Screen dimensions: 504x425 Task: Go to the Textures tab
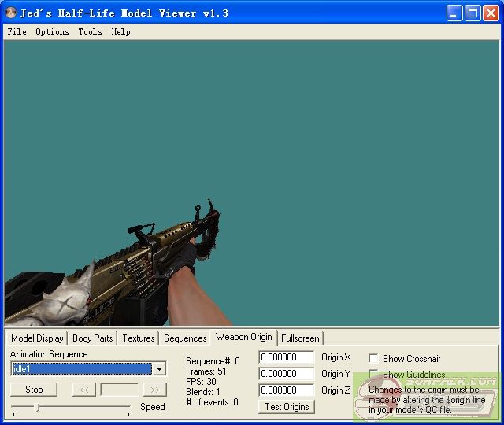tap(138, 338)
